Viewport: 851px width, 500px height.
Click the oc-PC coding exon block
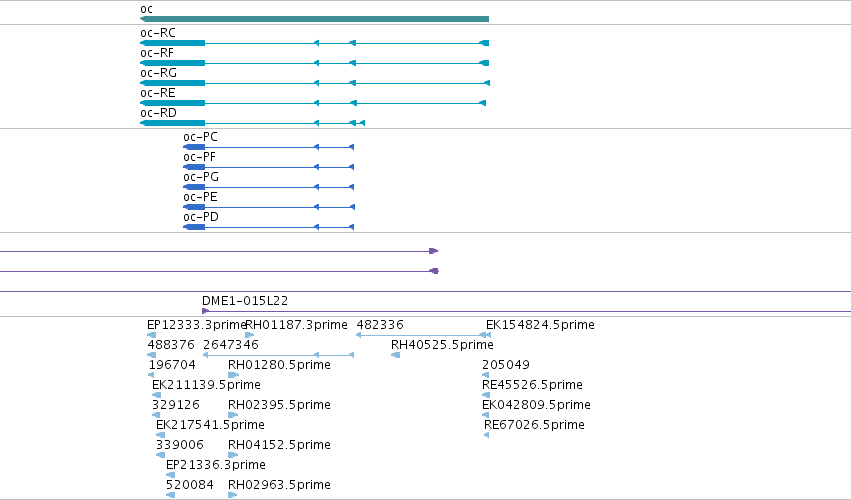pyautogui.click(x=194, y=147)
